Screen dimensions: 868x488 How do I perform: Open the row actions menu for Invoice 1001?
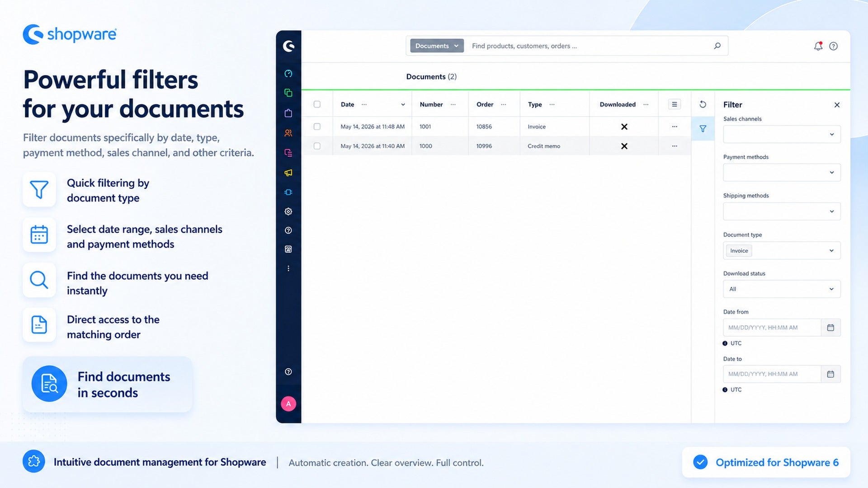click(675, 127)
